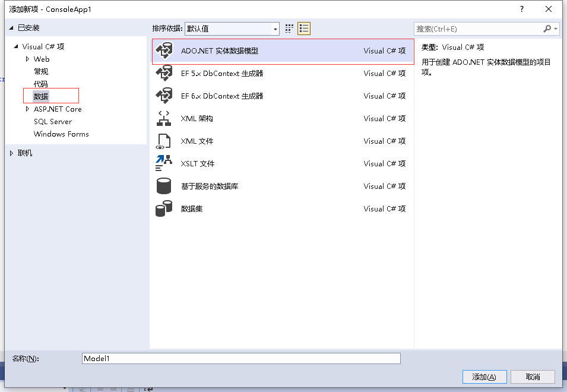Click the 数据集 label text
567x392 pixels.
[192, 208]
